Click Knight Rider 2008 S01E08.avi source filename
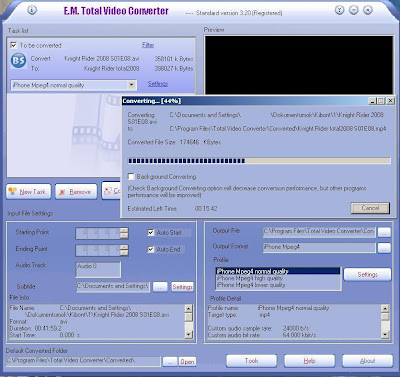Viewport: 400px width, 377px height. pyautogui.click(x=102, y=59)
